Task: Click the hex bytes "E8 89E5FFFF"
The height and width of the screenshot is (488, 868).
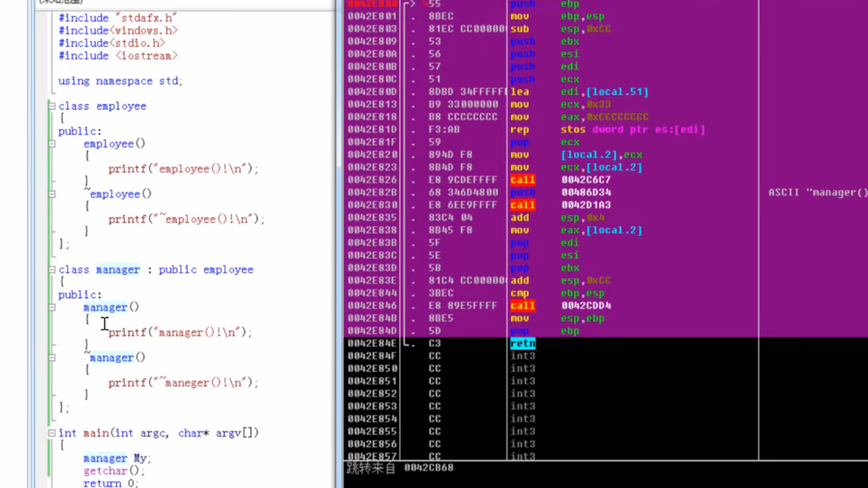Action: (463, 306)
